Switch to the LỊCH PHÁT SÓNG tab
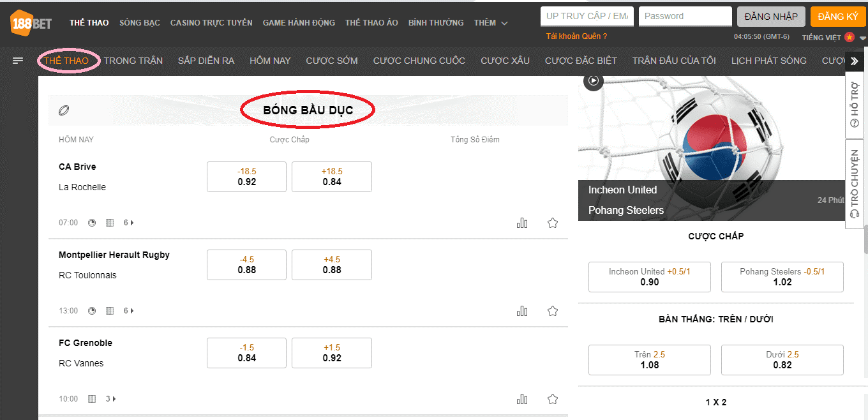 [x=769, y=61]
